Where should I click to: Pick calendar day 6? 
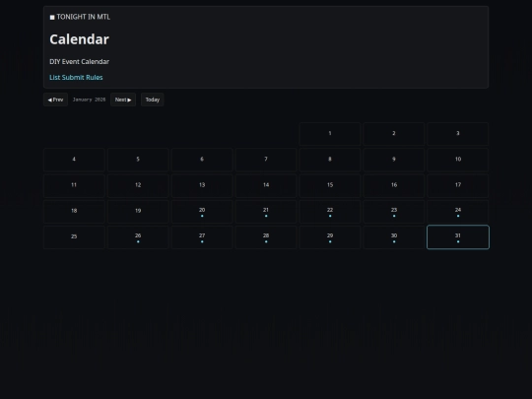click(x=202, y=160)
